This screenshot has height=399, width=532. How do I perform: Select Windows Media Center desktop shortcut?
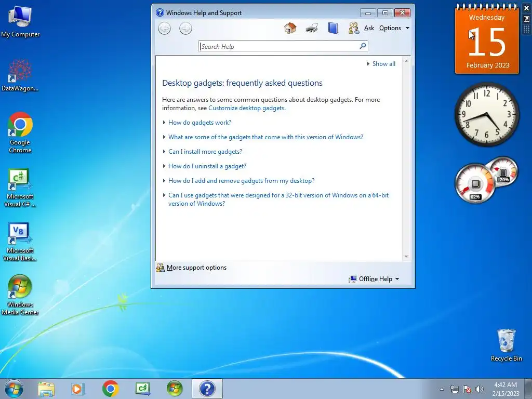[x=20, y=295]
